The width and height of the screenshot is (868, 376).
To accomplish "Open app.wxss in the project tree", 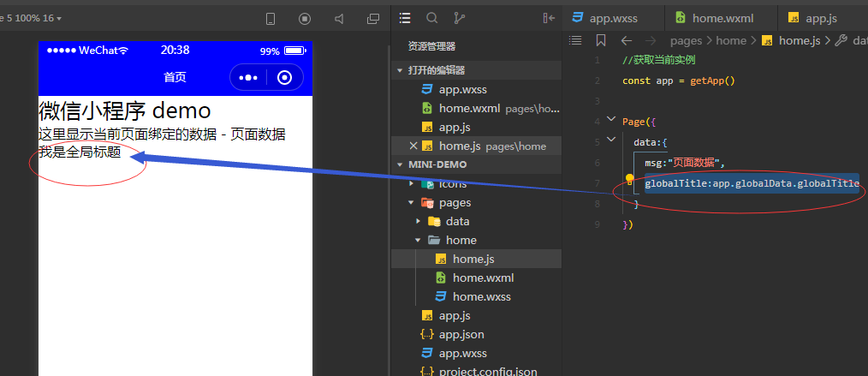I will (x=463, y=353).
